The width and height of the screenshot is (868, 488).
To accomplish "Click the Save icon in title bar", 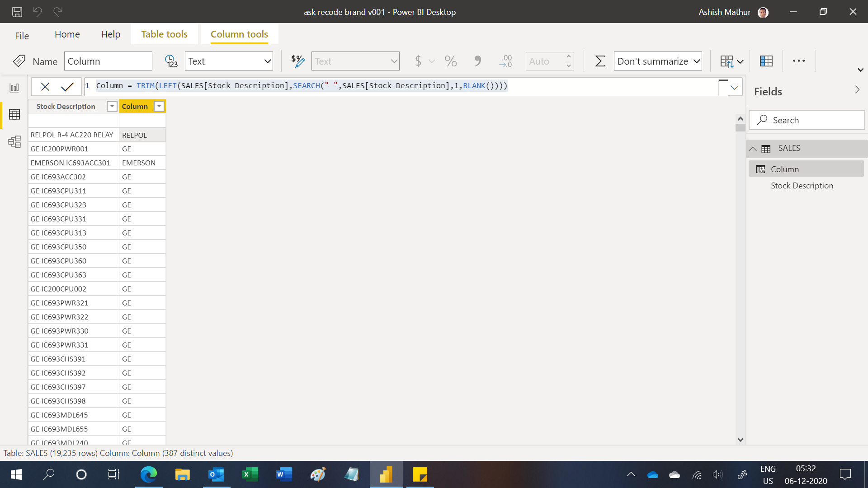I will click(x=17, y=12).
